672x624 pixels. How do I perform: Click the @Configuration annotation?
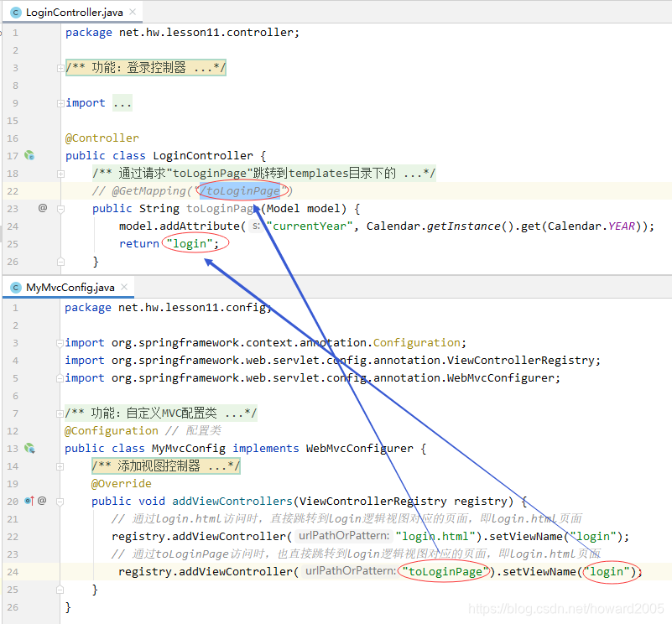click(x=112, y=431)
